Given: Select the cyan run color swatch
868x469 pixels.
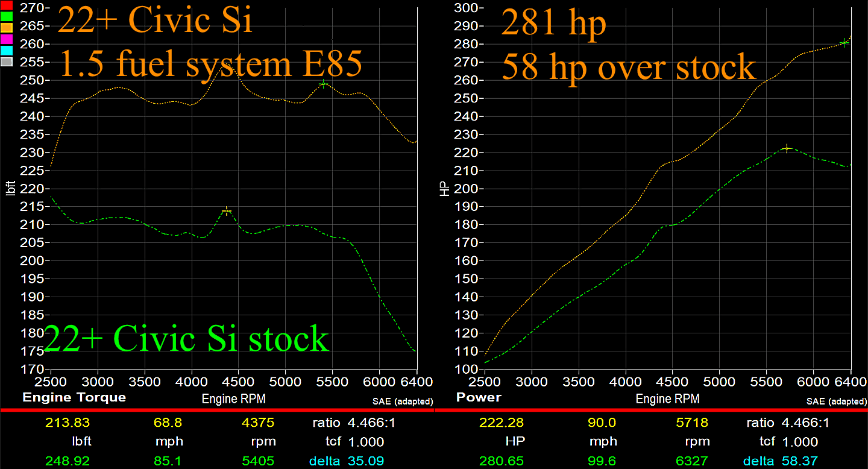Looking at the screenshot, I should pos(7,50).
